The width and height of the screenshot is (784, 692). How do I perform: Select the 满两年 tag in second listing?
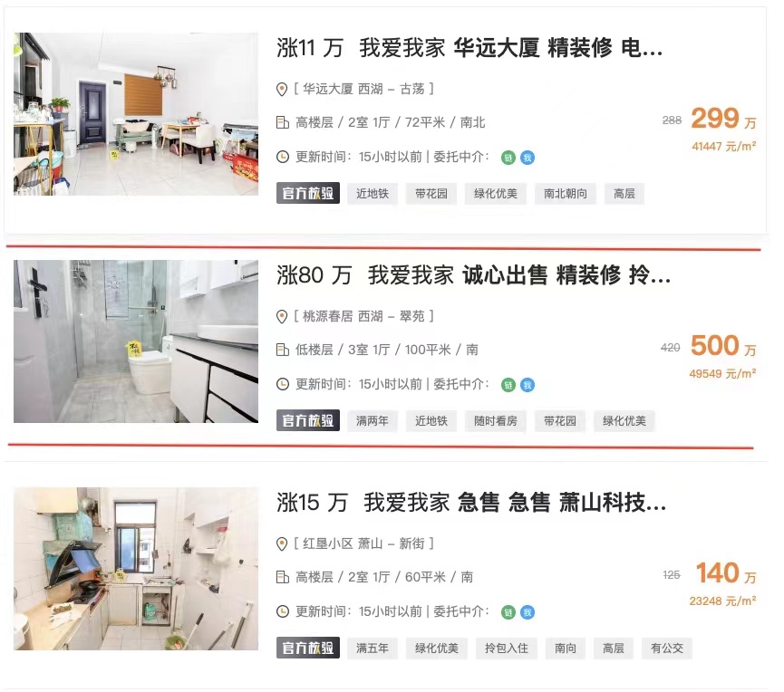pyautogui.click(x=373, y=420)
